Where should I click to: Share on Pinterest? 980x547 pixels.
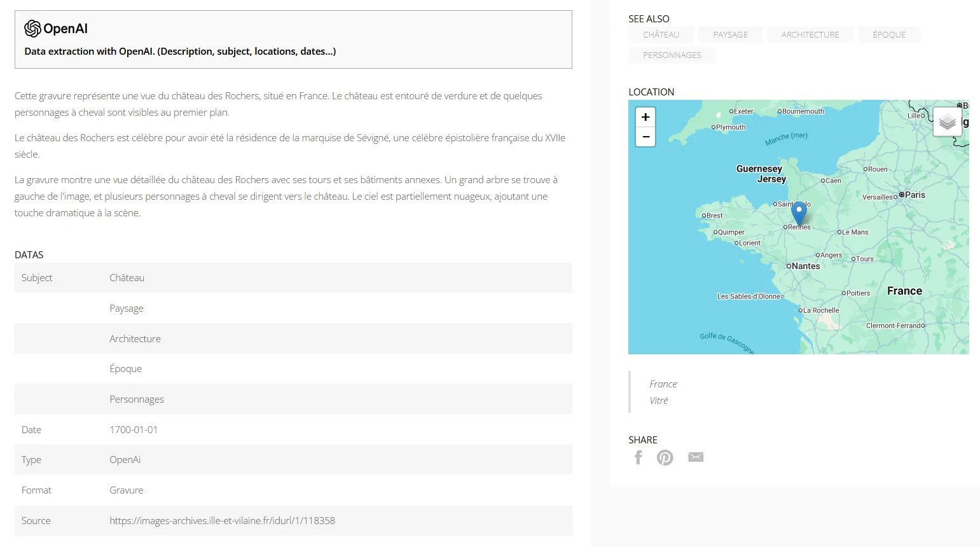(665, 457)
